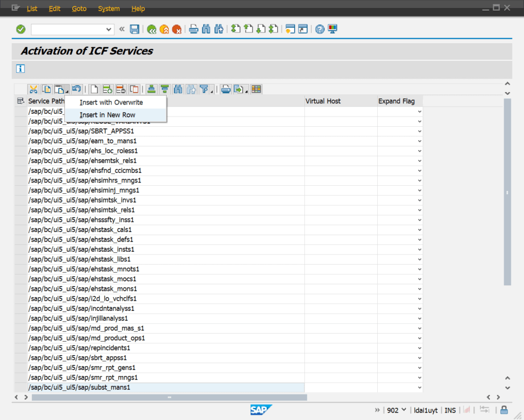Click the Save diskette icon

click(134, 30)
